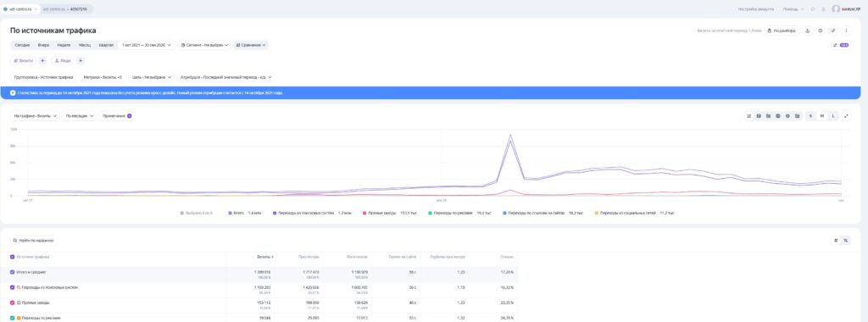The width and height of the screenshot is (868, 322).
Task: Select the Неделя period tab
Action: [x=64, y=46]
